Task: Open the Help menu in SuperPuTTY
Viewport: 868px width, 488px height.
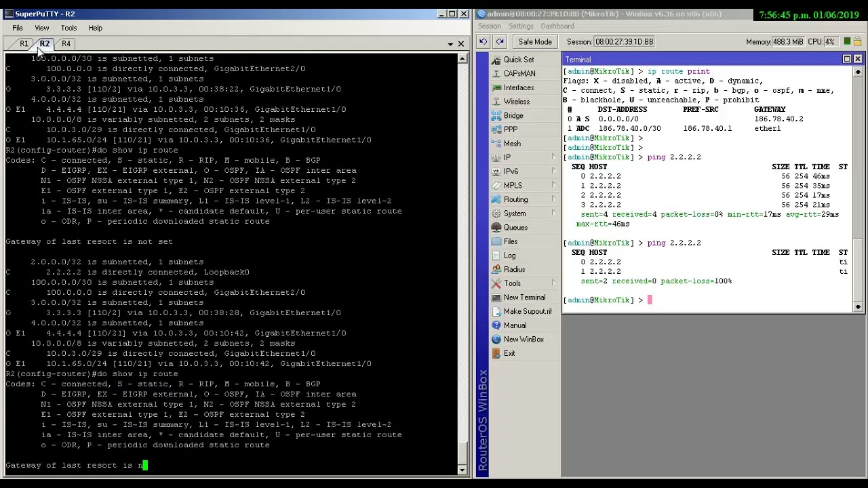Action: 95,28
